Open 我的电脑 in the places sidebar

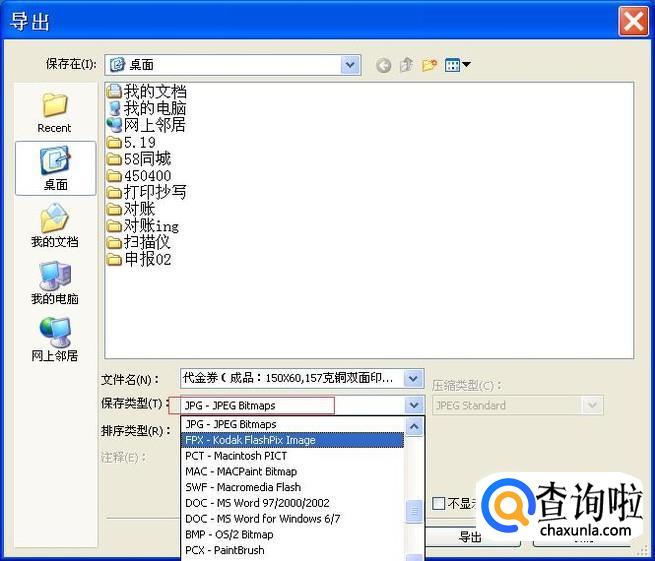(55, 283)
